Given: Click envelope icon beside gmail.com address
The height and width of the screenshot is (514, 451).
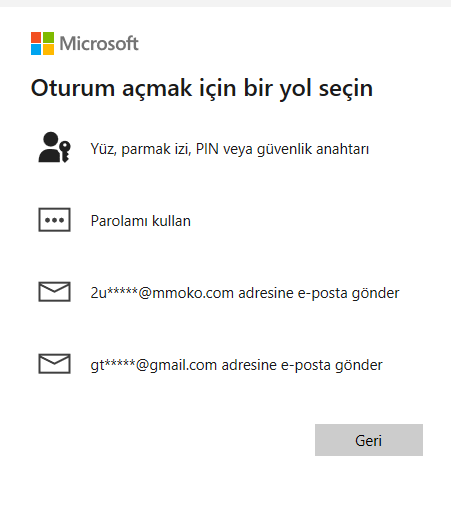Looking at the screenshot, I should tap(54, 364).
